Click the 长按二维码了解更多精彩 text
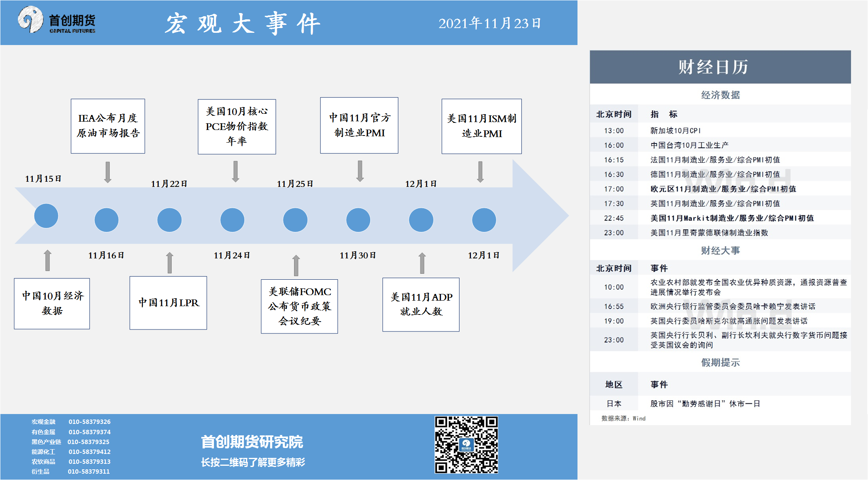The image size is (868, 480). pos(253,462)
